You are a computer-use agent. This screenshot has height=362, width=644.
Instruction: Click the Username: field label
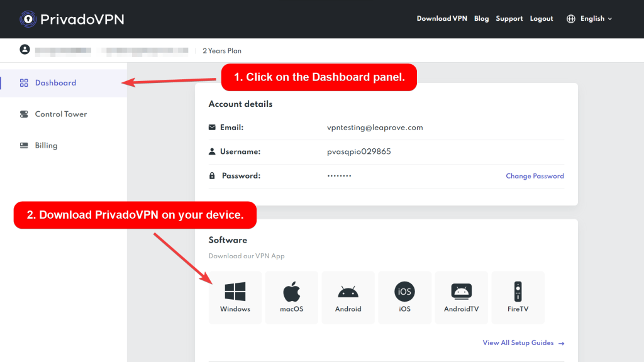(x=240, y=151)
